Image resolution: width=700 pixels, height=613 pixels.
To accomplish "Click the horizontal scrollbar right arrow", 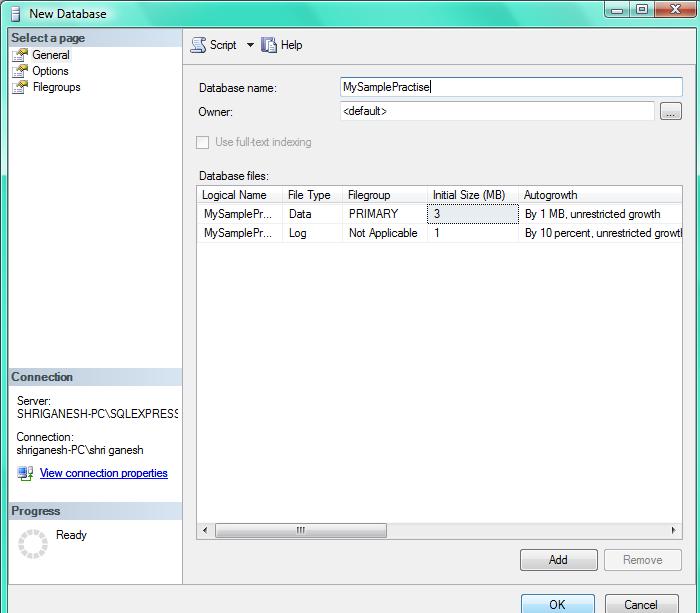I will [673, 530].
